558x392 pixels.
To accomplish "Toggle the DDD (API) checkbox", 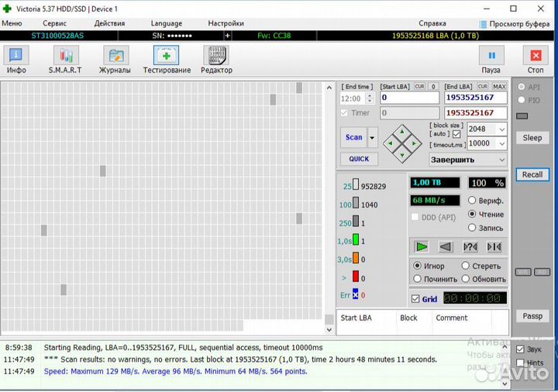I will (x=415, y=217).
